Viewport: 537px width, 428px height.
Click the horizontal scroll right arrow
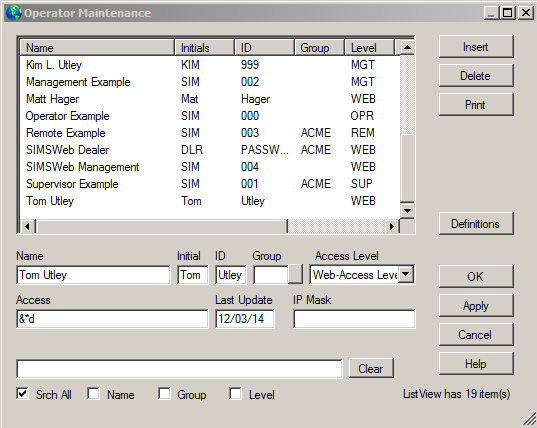(x=392, y=226)
